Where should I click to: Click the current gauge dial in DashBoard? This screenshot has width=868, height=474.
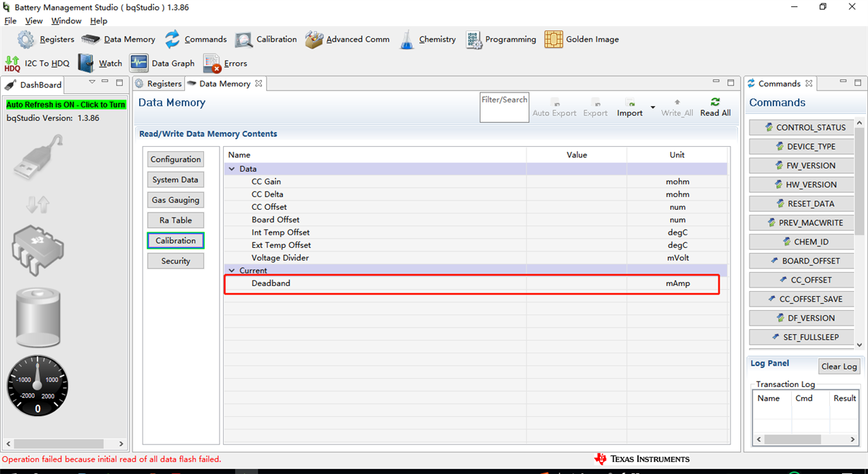coord(37,386)
